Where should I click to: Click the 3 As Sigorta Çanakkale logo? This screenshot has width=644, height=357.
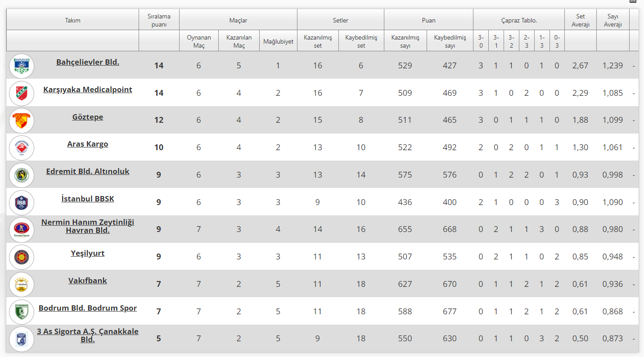22,339
